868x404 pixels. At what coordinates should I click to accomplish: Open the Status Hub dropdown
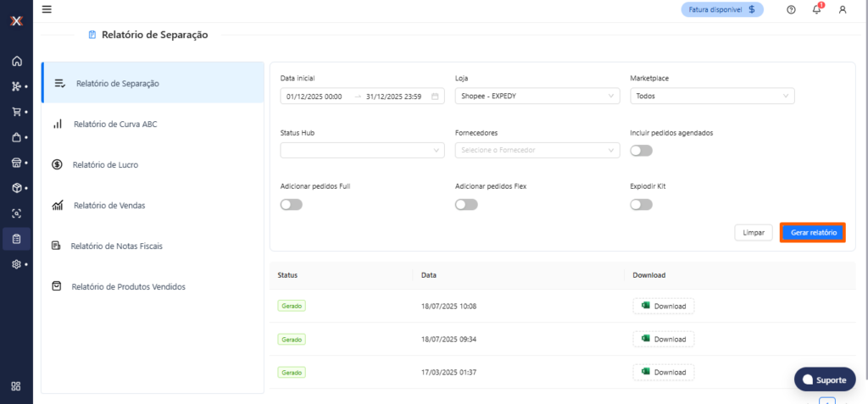[x=362, y=150]
